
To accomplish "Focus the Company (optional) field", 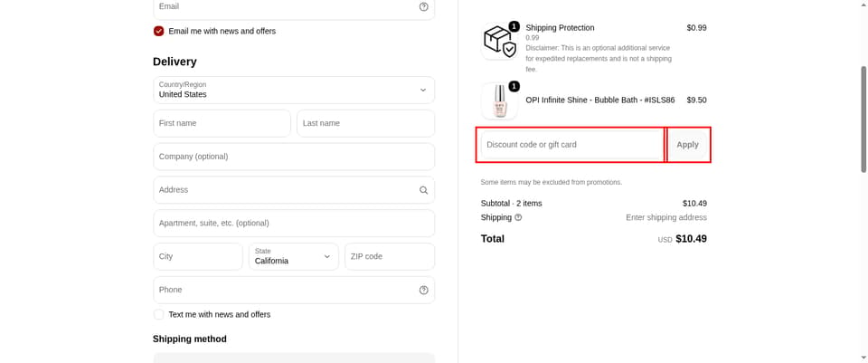I will [294, 157].
